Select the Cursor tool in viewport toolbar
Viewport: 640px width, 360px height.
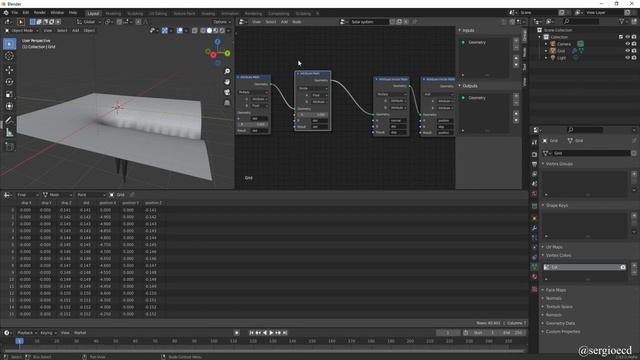9,56
